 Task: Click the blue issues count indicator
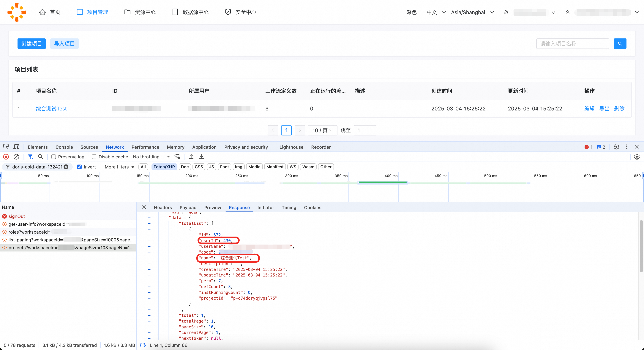(x=601, y=147)
